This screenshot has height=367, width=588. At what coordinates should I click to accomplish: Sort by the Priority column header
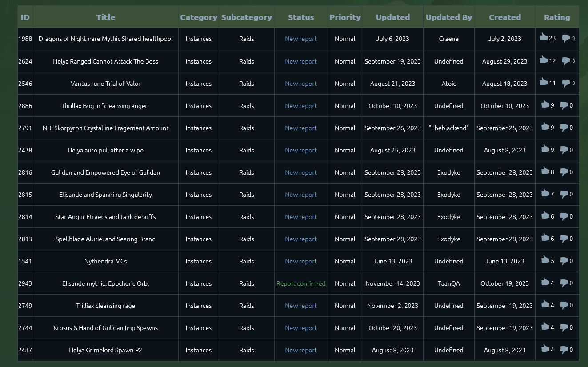coord(345,17)
